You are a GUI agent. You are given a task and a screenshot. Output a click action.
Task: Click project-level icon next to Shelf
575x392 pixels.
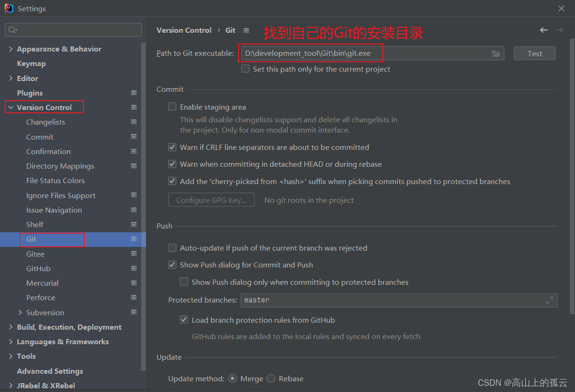click(134, 224)
